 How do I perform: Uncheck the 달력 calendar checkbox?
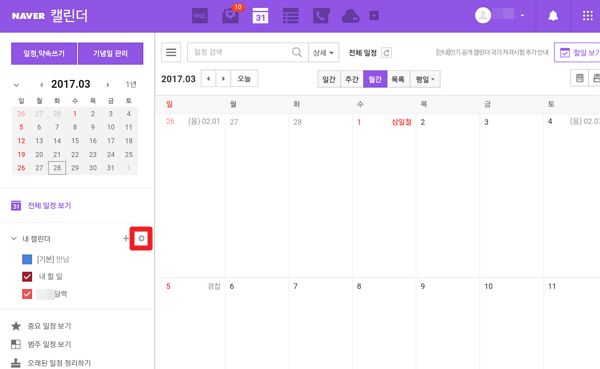27,294
